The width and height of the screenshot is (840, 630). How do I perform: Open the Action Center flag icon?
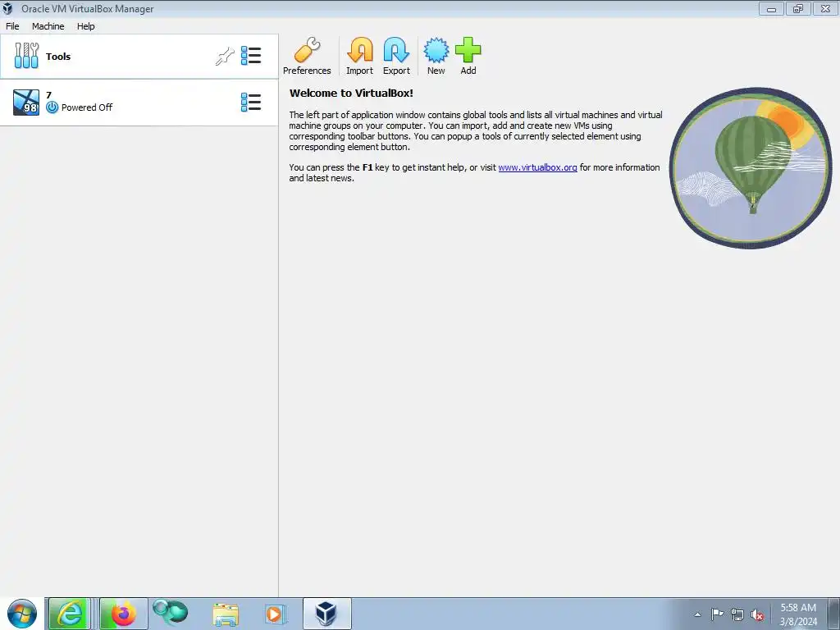click(x=717, y=614)
